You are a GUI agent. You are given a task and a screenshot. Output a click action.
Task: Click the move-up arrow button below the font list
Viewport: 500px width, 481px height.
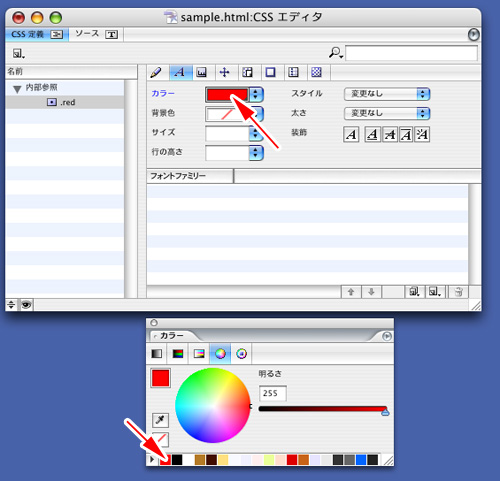351,292
